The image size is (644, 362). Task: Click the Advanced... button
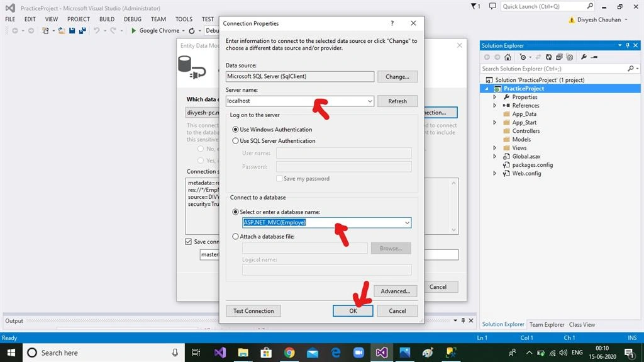point(395,291)
